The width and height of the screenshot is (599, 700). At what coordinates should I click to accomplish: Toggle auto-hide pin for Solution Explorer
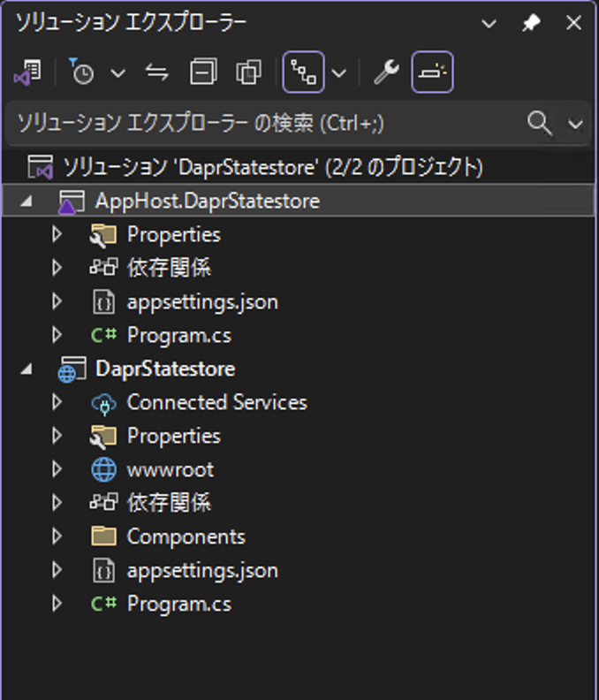click(531, 23)
